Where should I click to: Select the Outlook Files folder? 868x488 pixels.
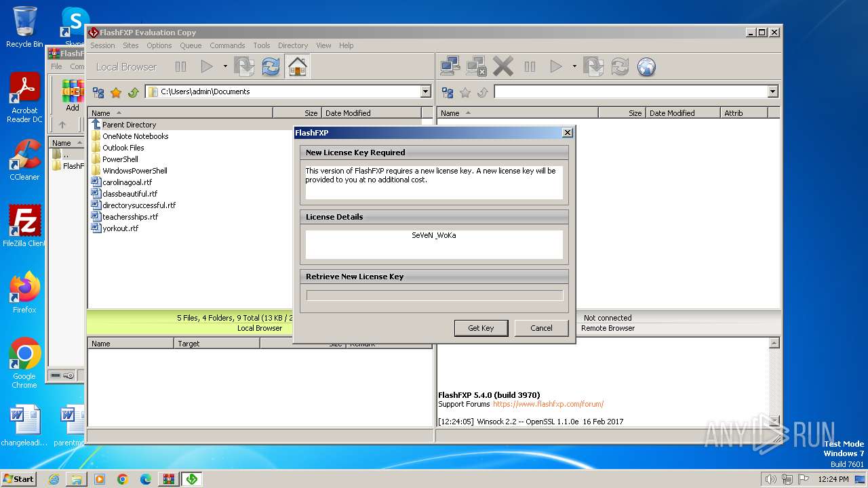123,148
